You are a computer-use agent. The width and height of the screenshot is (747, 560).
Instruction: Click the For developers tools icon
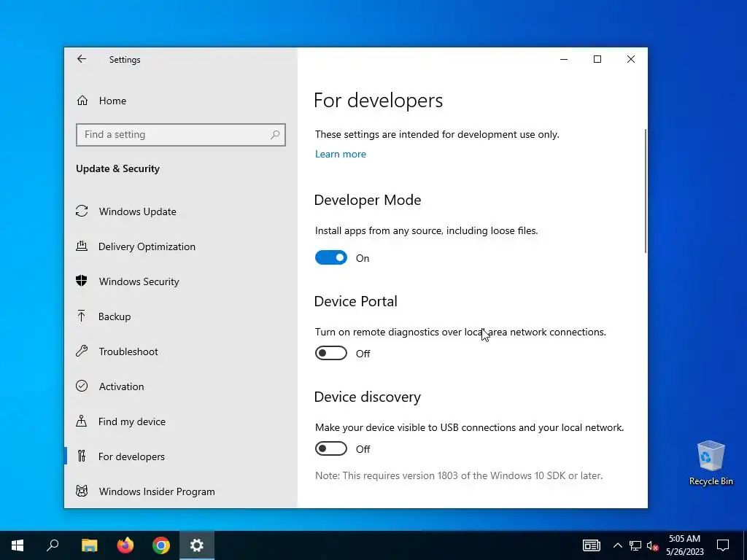coord(82,456)
